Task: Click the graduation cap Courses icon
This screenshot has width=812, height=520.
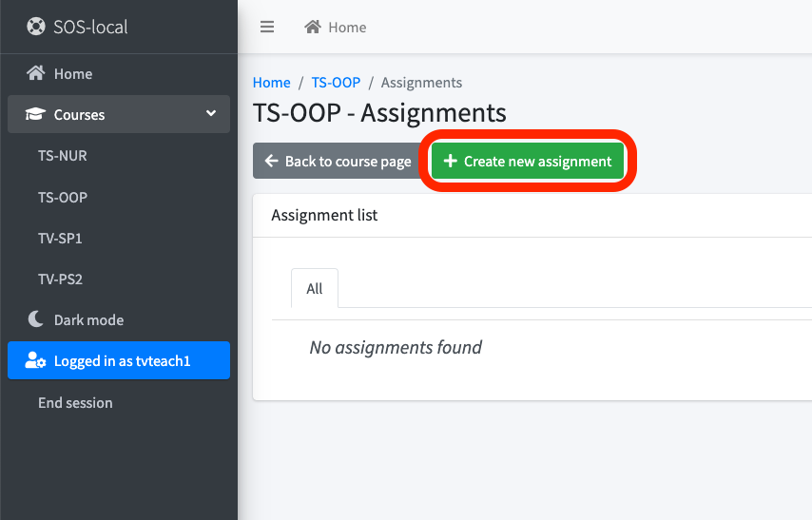Action: point(36,114)
